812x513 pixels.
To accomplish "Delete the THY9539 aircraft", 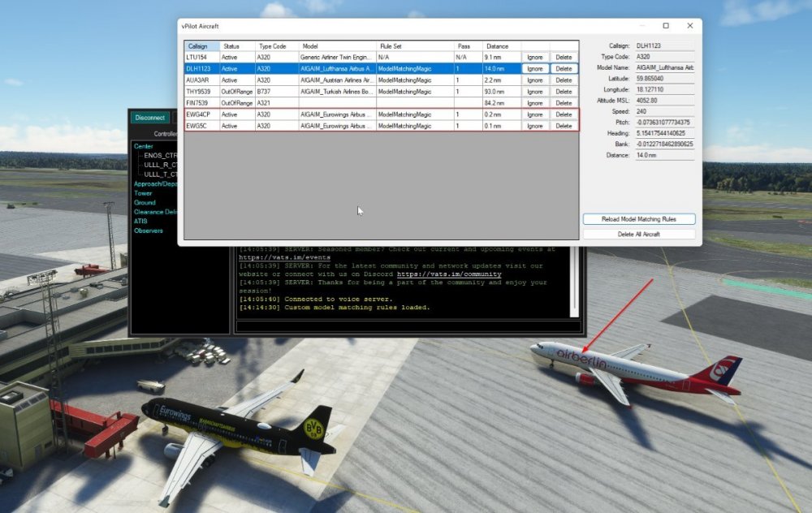I will (564, 91).
